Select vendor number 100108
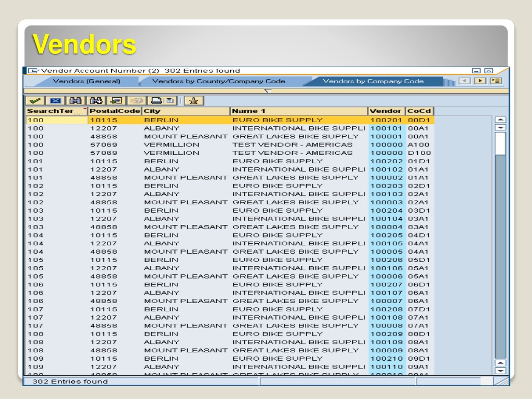532x399 pixels. click(x=386, y=317)
